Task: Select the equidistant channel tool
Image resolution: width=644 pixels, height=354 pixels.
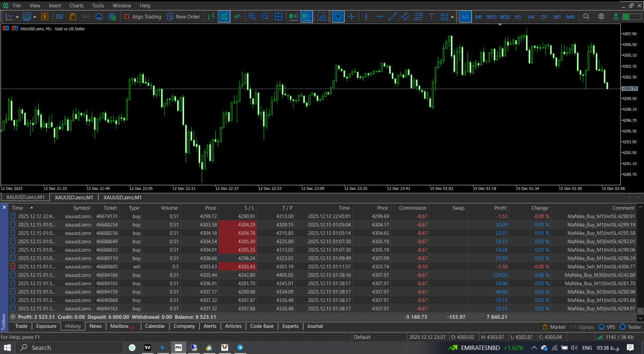Action: point(406,17)
